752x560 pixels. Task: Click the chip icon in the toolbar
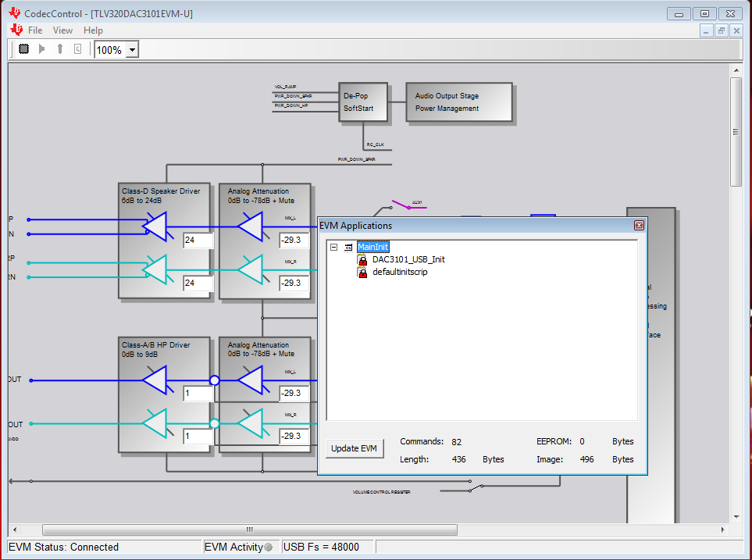[23, 49]
